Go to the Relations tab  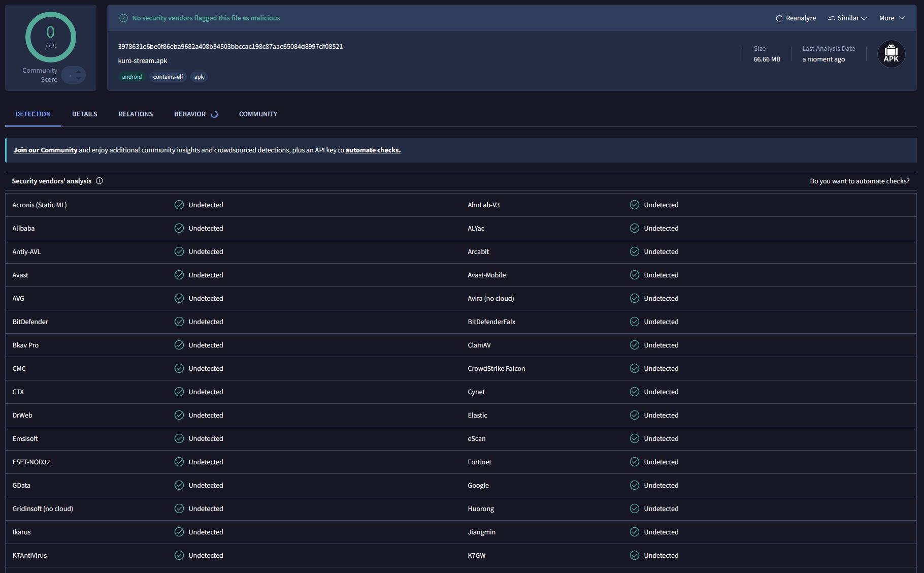pyautogui.click(x=136, y=114)
